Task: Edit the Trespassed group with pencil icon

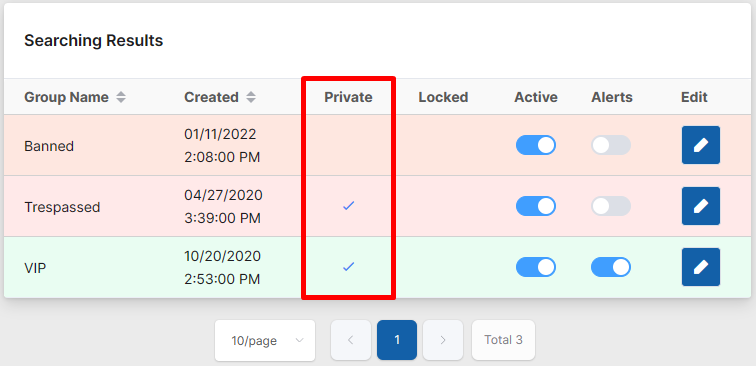Action: tap(701, 206)
